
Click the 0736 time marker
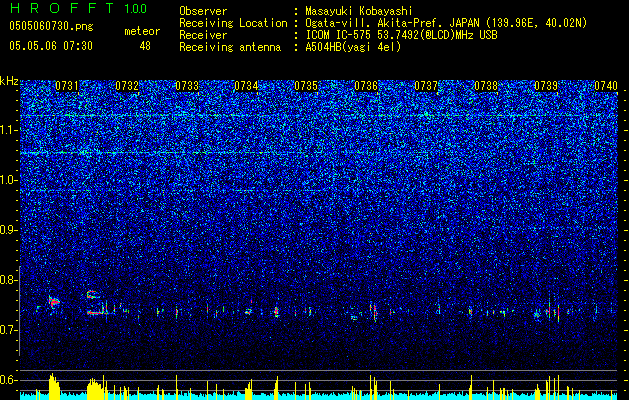(366, 86)
